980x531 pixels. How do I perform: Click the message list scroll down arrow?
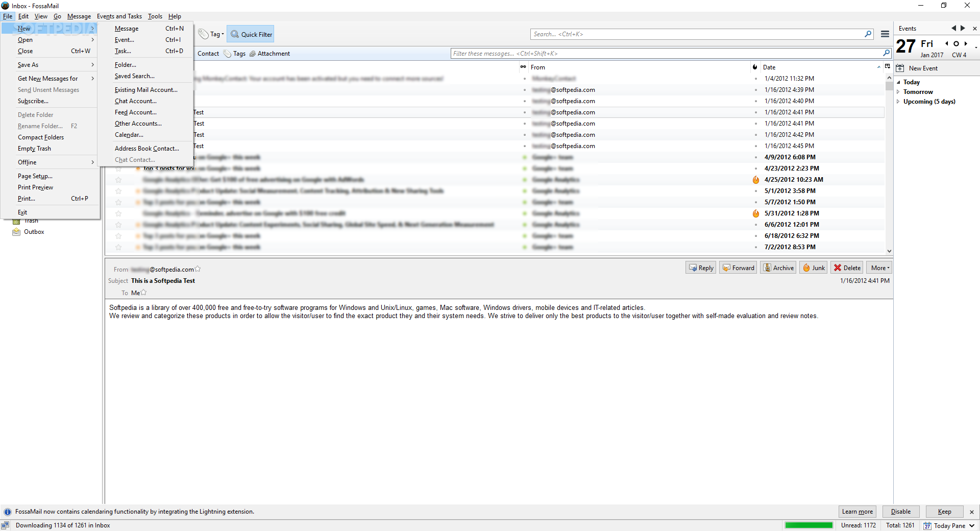point(889,251)
